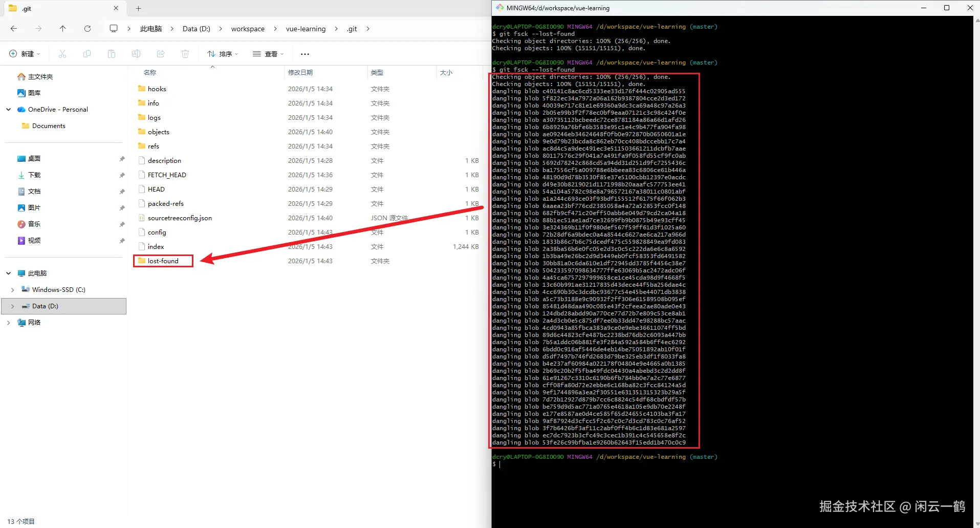Screen dimensions: 980x528
Task: Collapse the OneDrive - Personal tree node
Action: pos(8,109)
